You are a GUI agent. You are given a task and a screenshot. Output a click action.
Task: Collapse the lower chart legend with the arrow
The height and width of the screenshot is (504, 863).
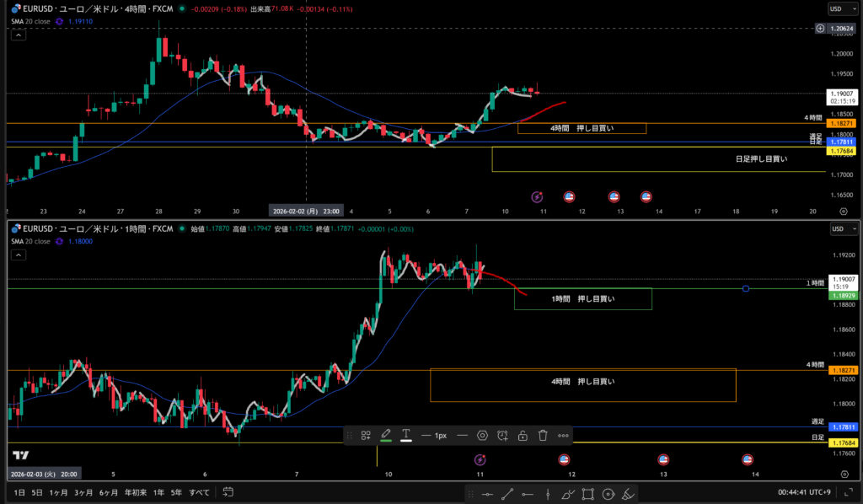pos(18,255)
